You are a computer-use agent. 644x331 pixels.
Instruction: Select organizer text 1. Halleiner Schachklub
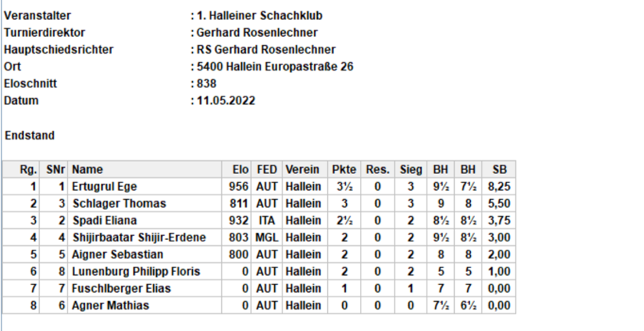pyautogui.click(x=260, y=15)
